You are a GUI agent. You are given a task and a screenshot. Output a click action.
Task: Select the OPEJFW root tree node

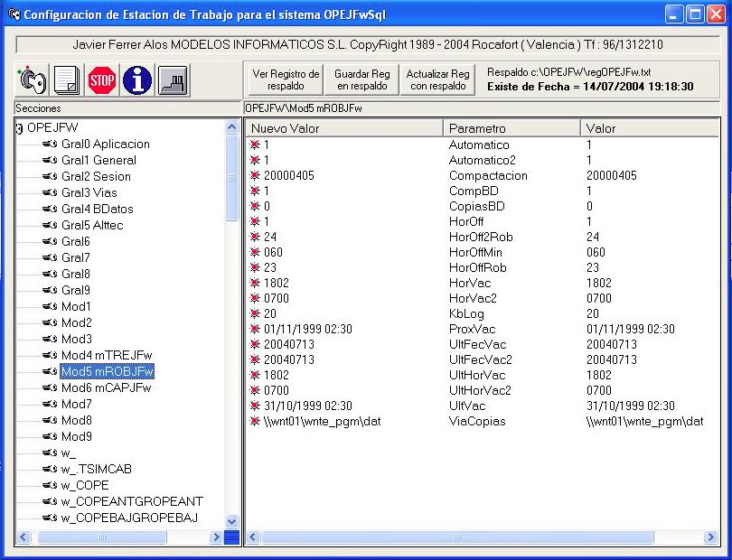(x=52, y=128)
